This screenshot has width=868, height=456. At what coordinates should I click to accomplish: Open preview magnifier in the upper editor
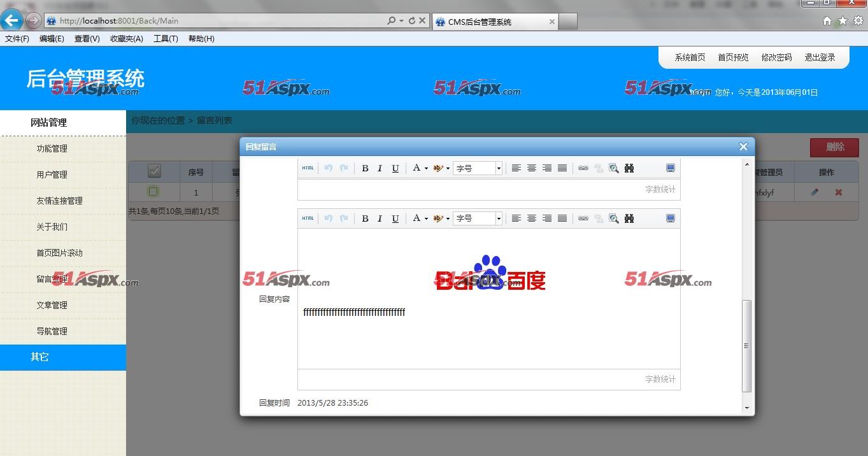point(614,168)
